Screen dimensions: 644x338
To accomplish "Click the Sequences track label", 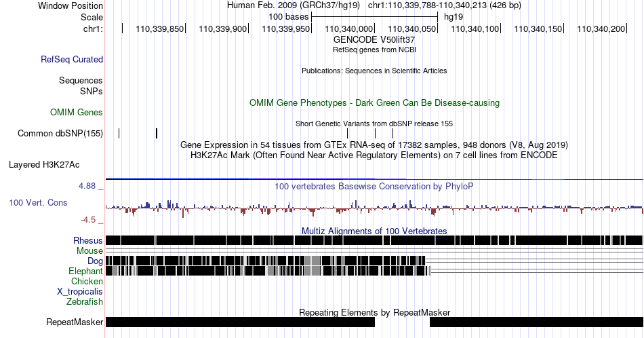I will point(81,80).
